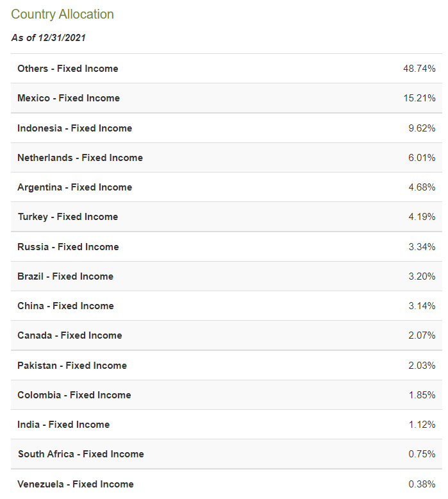Select the As of 12/31/2021 date text
Image resolution: width=448 pixels, height=499 pixels.
tap(49, 38)
